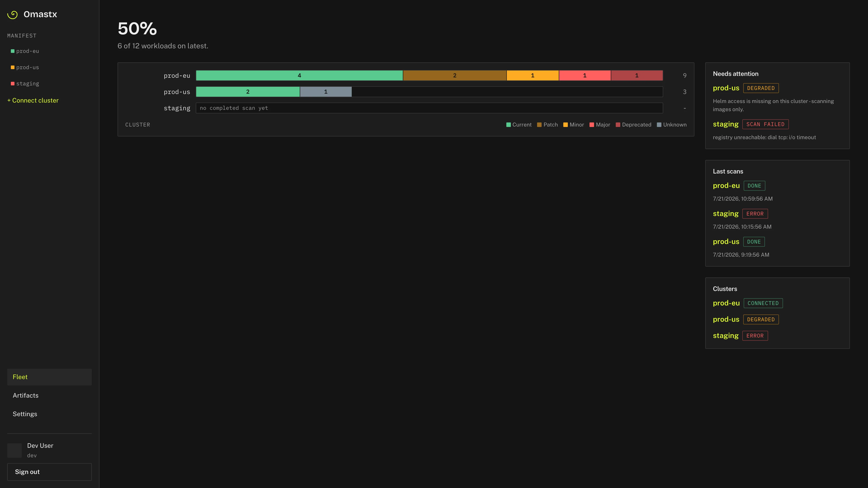Click the Major legend swatch
Image resolution: width=868 pixels, height=488 pixels.
pyautogui.click(x=592, y=125)
